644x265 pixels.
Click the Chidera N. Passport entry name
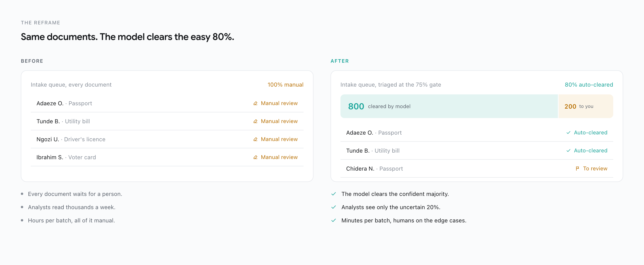pyautogui.click(x=360, y=169)
